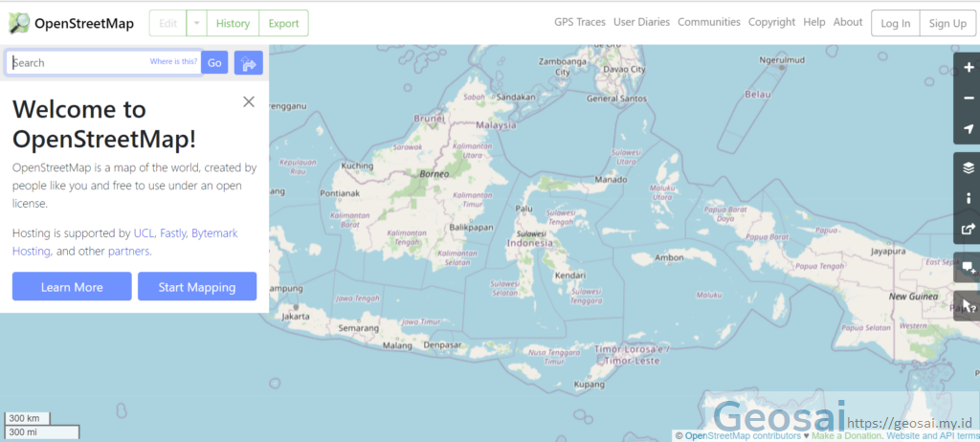The height and width of the screenshot is (442, 980).
Task: Expand the Edit dropdown arrow
Action: 196,23
